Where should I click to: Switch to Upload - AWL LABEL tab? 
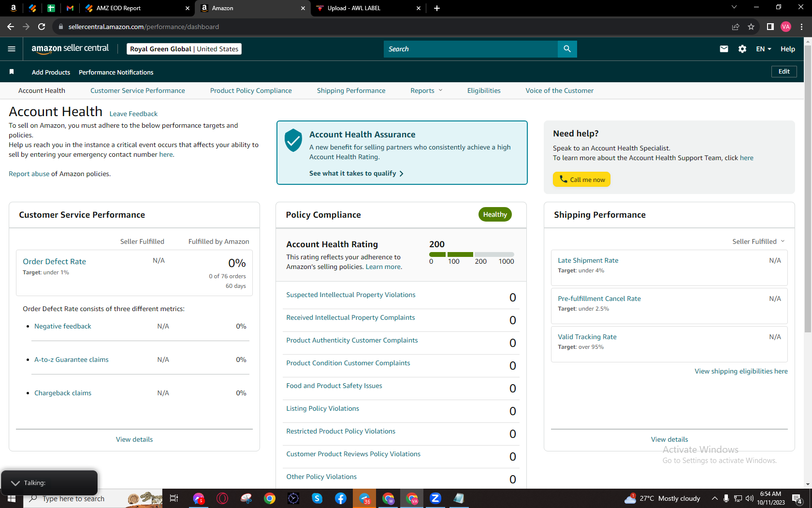[368, 8]
